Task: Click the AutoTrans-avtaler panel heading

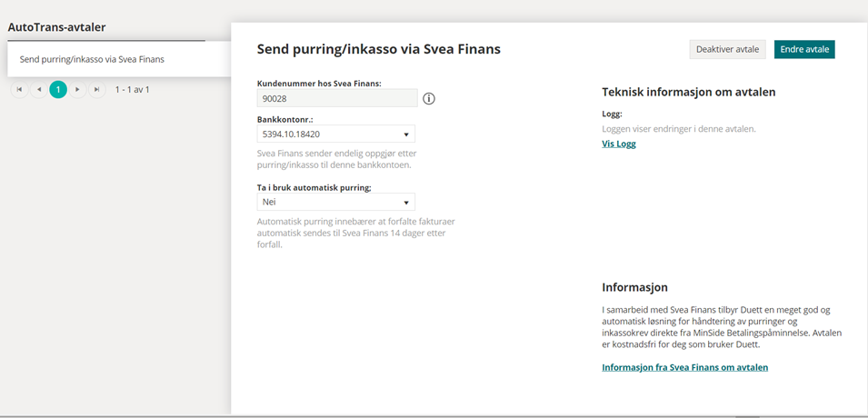Action: (x=56, y=26)
